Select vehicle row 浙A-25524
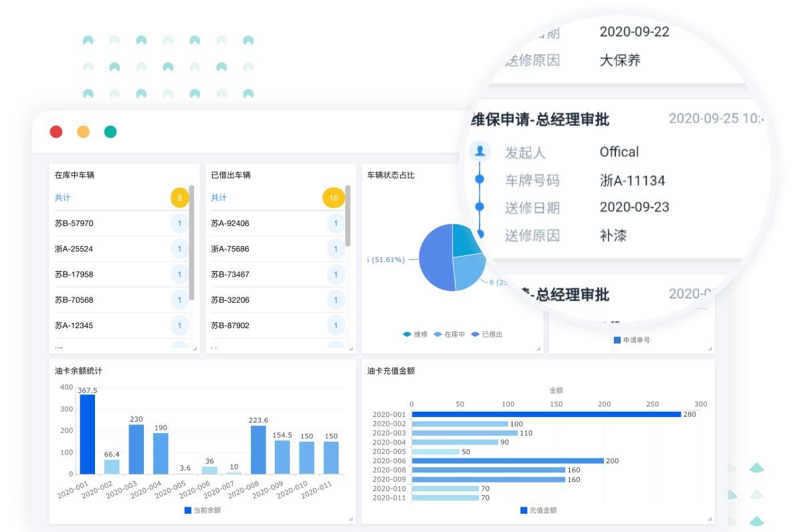 click(x=121, y=249)
